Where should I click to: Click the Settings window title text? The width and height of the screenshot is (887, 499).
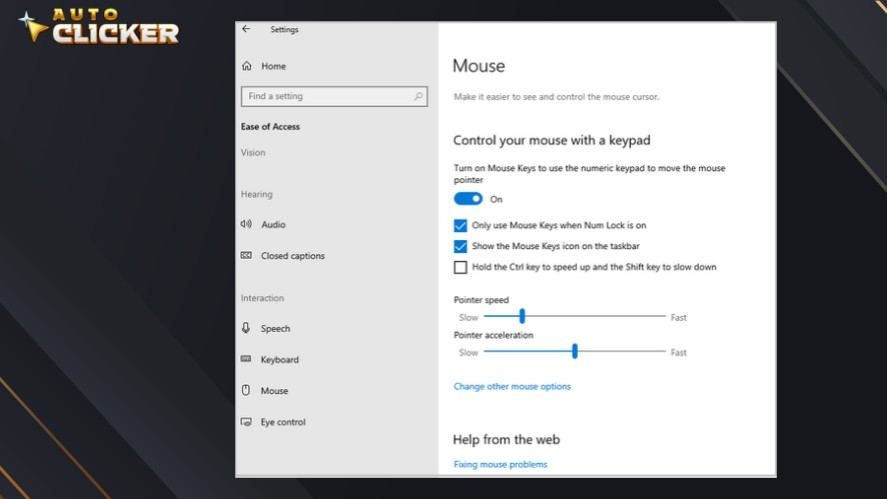284,29
